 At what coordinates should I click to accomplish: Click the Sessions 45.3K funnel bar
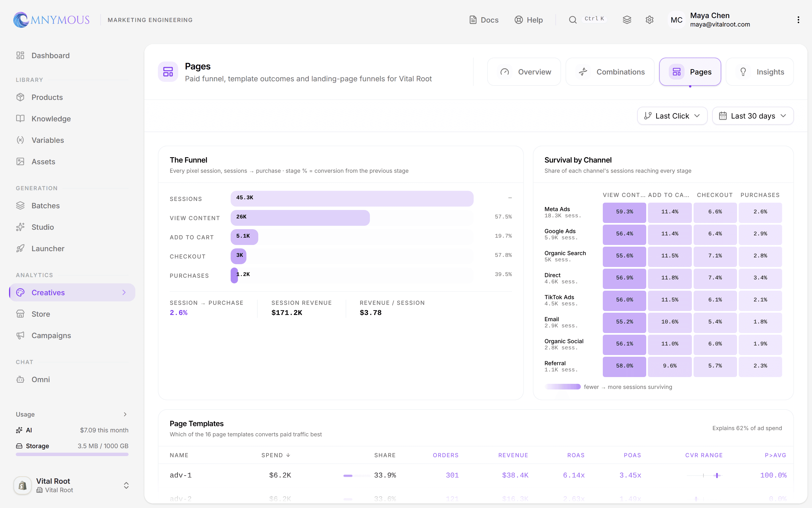point(352,199)
